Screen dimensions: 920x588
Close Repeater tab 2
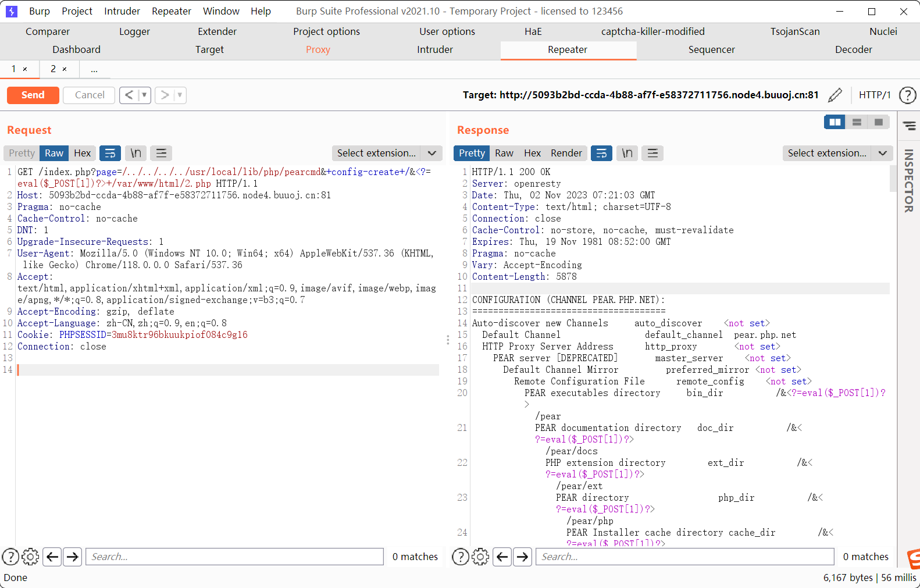click(x=65, y=69)
